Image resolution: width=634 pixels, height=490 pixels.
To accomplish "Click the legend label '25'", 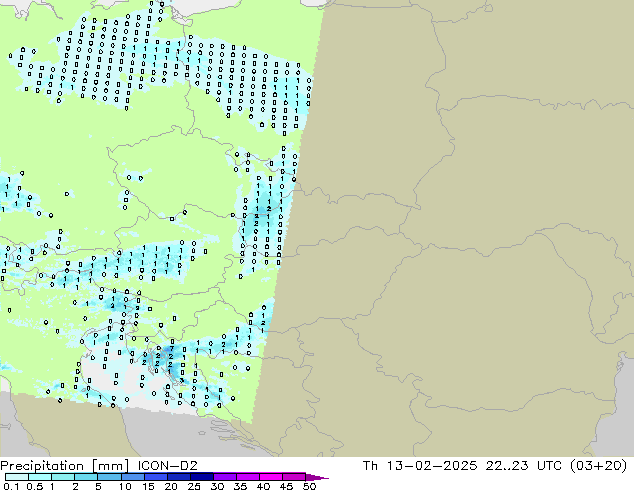I will (x=194, y=486).
